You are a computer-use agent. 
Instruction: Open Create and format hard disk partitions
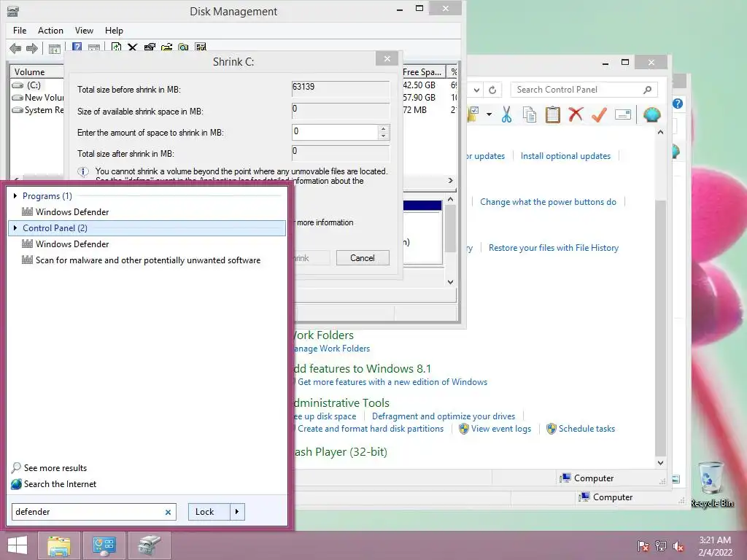[370, 429]
